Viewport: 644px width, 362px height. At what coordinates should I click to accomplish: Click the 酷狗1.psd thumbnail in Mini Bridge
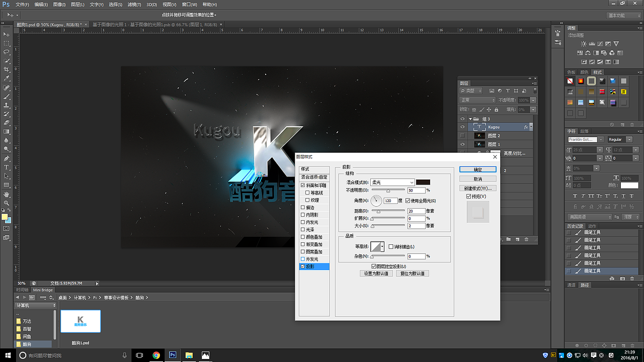tap(80, 321)
